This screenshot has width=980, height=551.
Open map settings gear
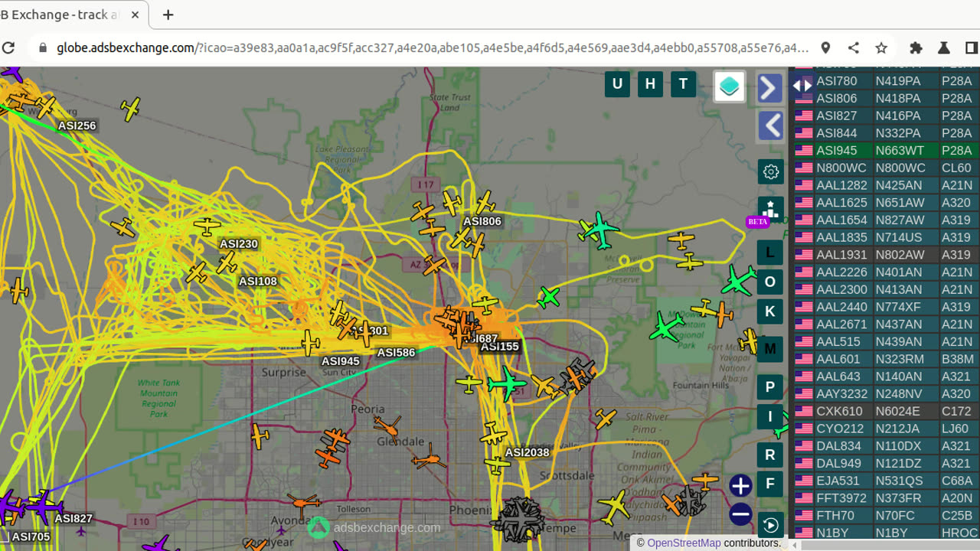tap(770, 171)
